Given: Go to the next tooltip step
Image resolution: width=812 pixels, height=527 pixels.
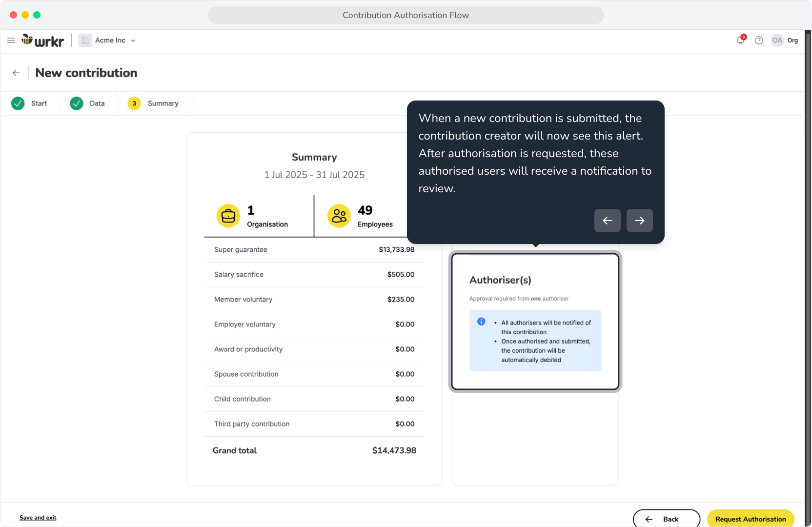Looking at the screenshot, I should click(640, 221).
